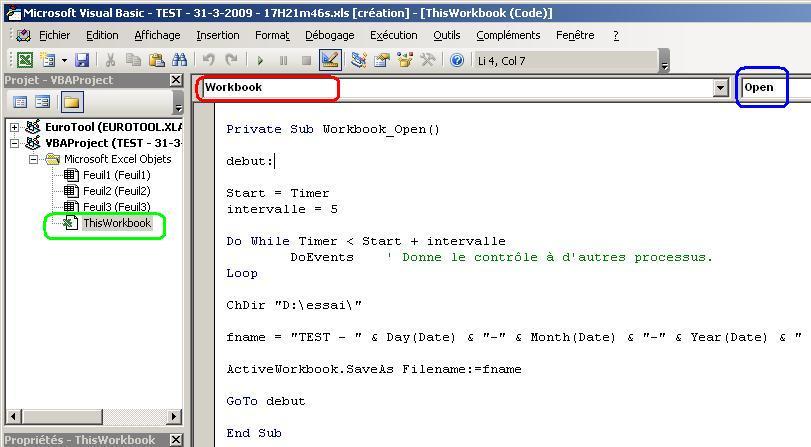Open the Débogage menu
The width and height of the screenshot is (811, 447).
pos(329,35)
